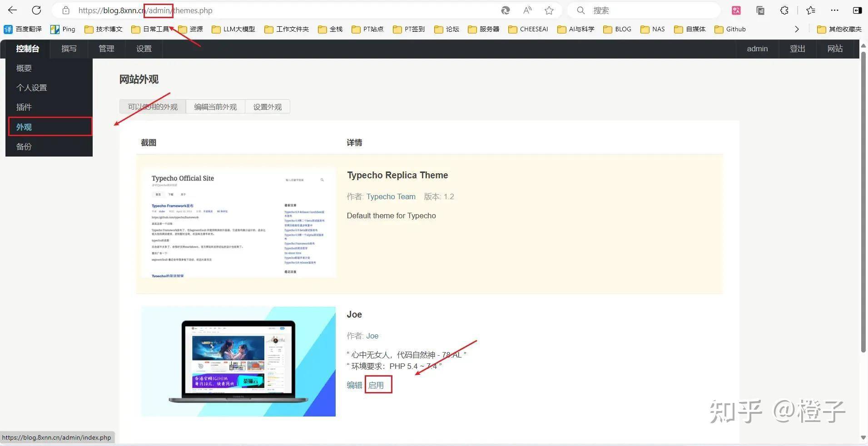The width and height of the screenshot is (868, 446).
Task: Open 资源 bookmark folder
Action: [x=191, y=29]
